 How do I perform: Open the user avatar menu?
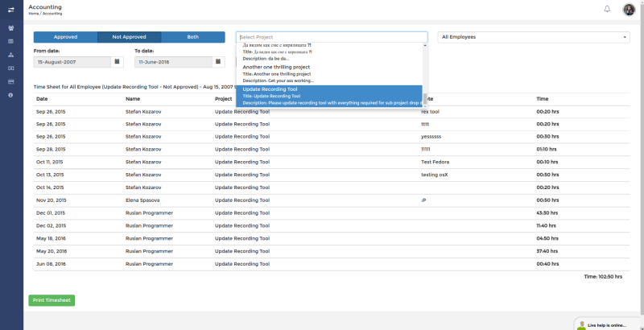pyautogui.click(x=629, y=10)
